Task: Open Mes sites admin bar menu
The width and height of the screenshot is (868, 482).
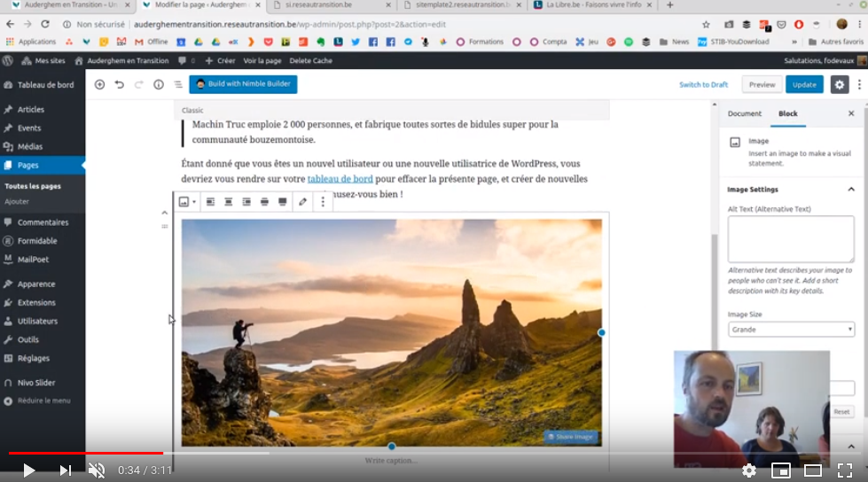Action: pyautogui.click(x=43, y=60)
